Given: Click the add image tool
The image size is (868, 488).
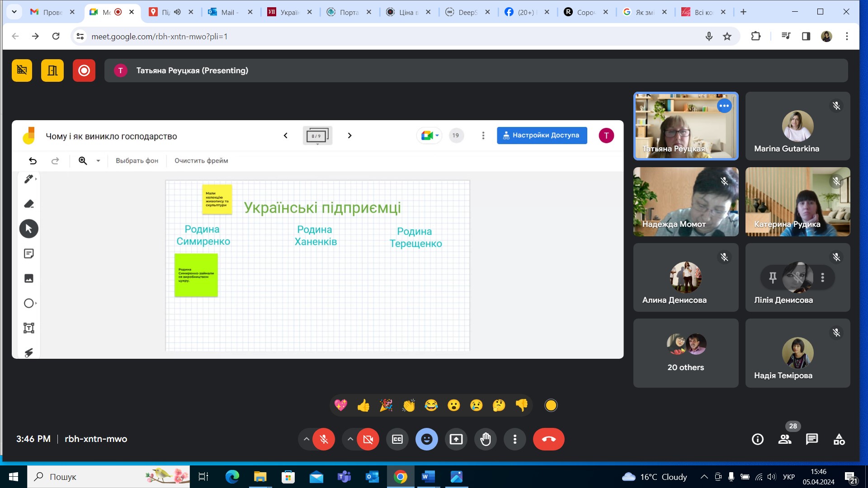Looking at the screenshot, I should (29, 278).
